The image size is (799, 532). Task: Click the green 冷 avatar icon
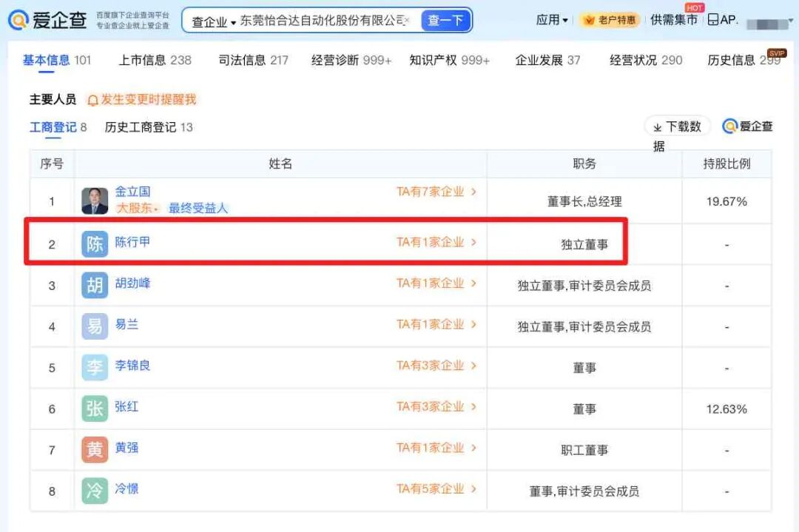pos(95,491)
